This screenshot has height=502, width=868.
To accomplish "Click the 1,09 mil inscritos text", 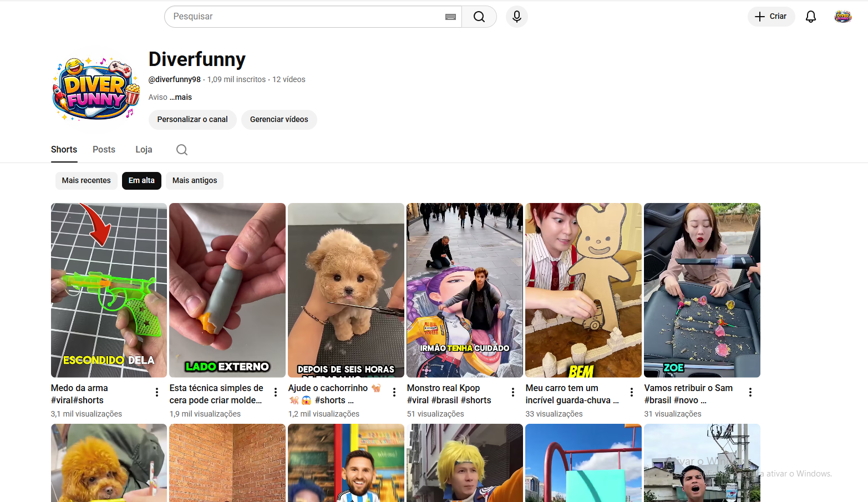I will click(x=236, y=79).
